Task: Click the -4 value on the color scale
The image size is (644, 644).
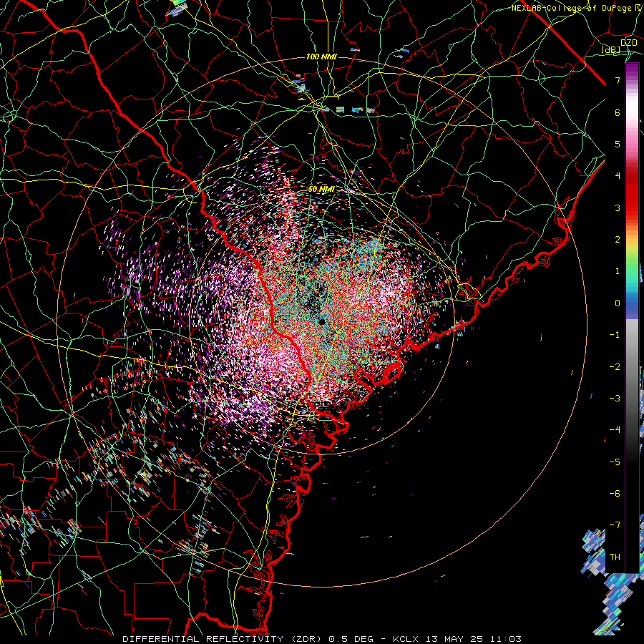Action: [x=615, y=429]
